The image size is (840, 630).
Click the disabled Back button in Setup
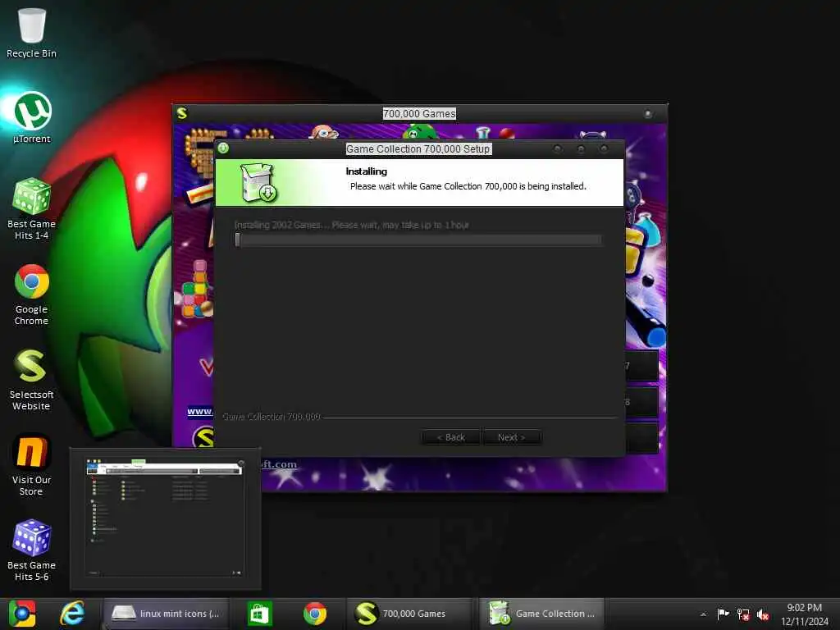(450, 437)
